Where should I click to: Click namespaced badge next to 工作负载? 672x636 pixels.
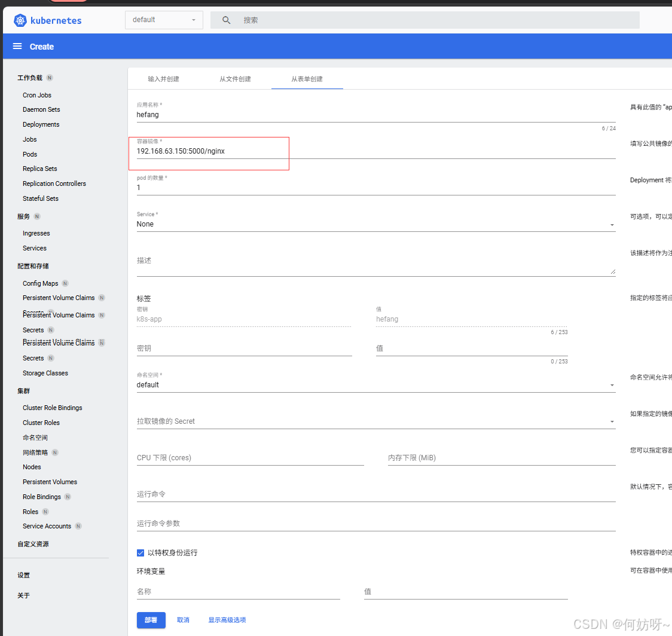50,78
